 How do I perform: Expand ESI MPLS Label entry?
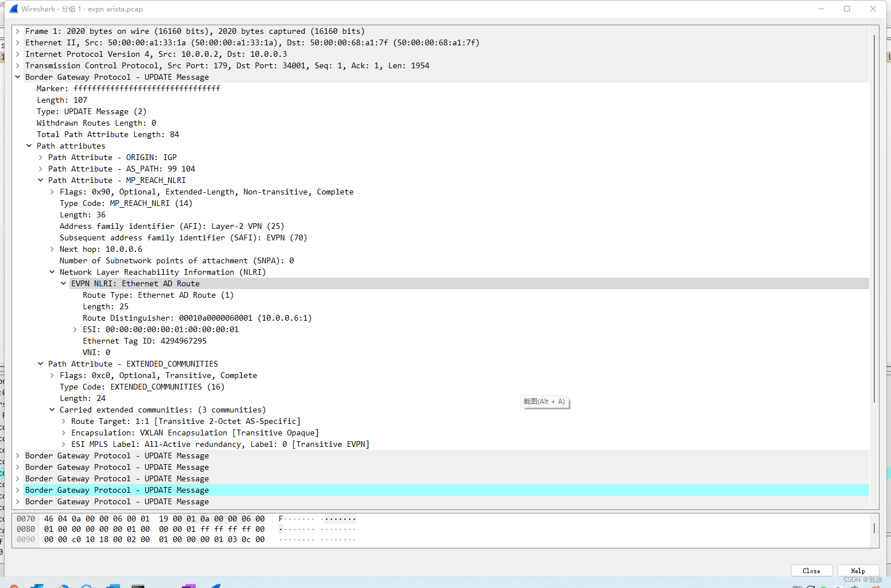point(64,444)
